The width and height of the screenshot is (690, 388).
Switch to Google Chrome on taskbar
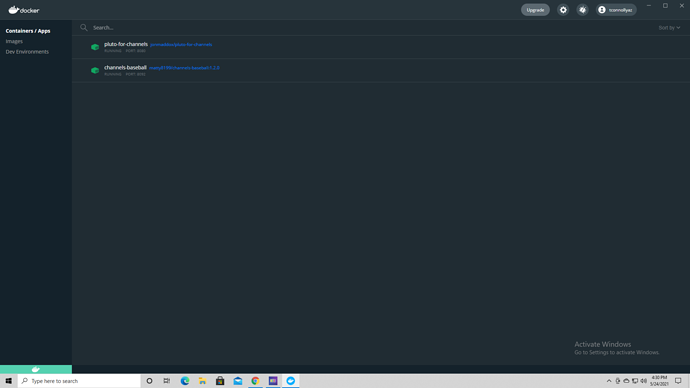tap(255, 381)
